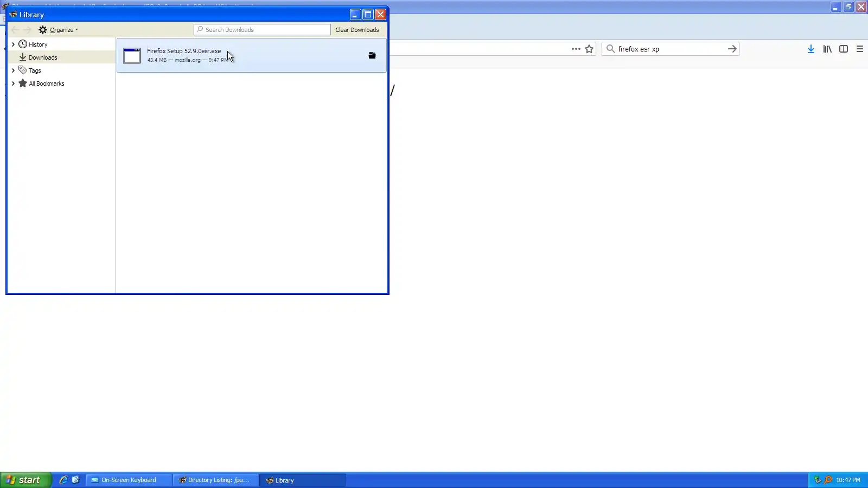Image resolution: width=868 pixels, height=488 pixels.
Task: Click the taskbar clock 10:47 PM
Action: pyautogui.click(x=848, y=480)
